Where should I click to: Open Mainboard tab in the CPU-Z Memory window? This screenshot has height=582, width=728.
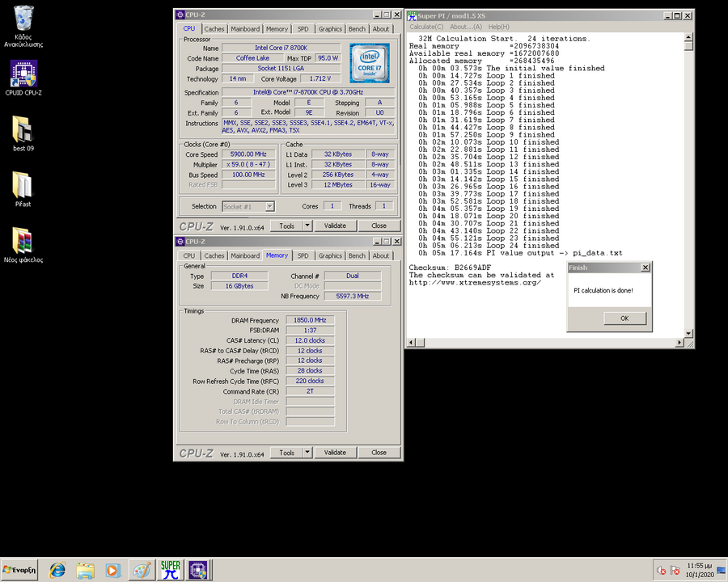tap(245, 255)
